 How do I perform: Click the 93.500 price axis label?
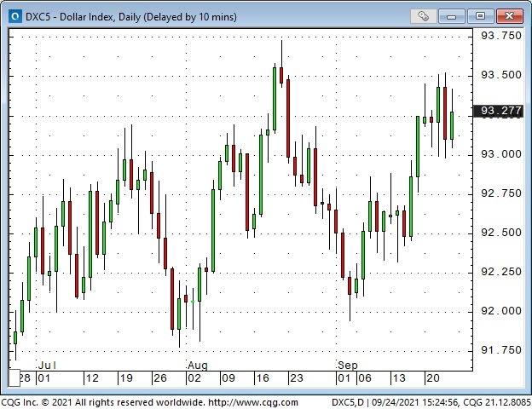coord(500,75)
